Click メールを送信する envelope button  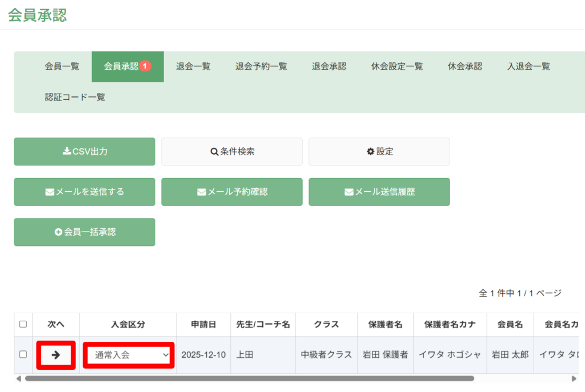(x=85, y=192)
